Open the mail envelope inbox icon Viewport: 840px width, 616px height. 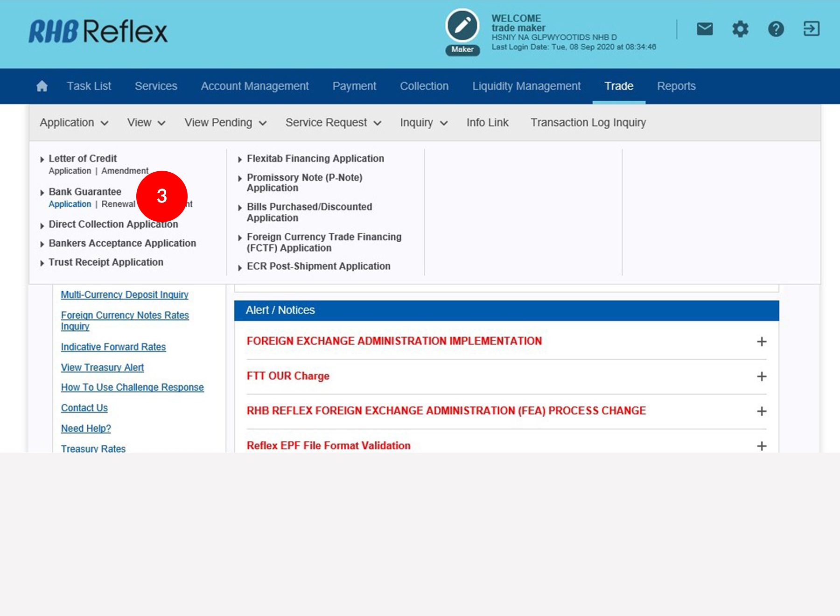[x=705, y=29]
